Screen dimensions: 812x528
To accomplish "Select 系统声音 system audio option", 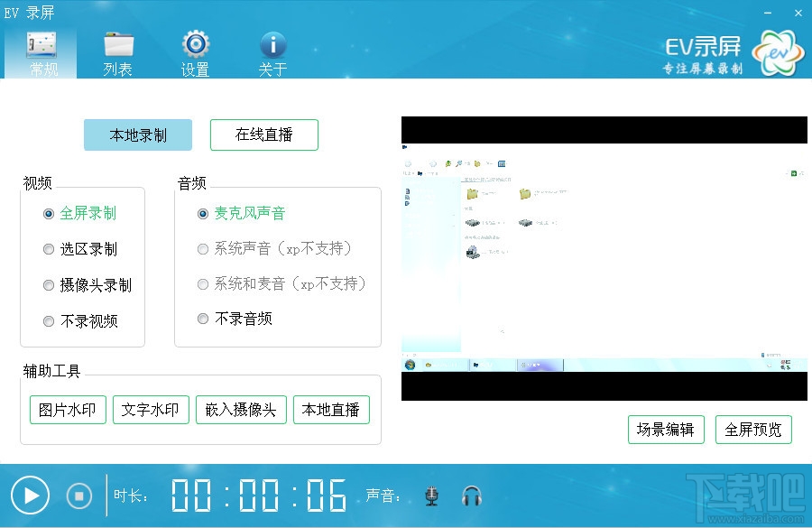I will tap(275, 249).
